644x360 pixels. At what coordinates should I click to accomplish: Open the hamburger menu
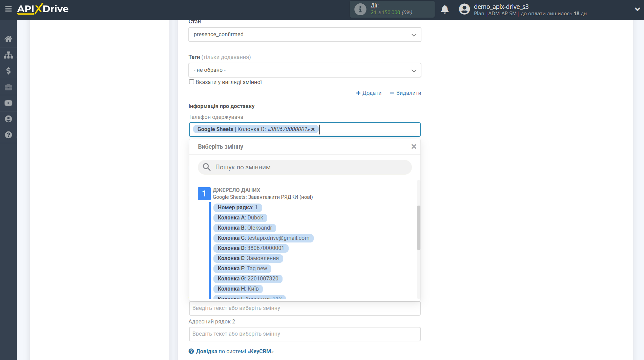(8, 9)
